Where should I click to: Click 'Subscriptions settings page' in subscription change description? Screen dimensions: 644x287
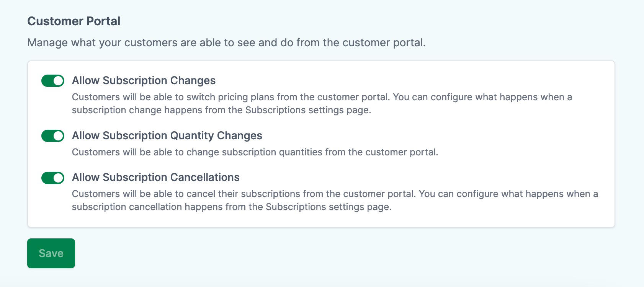308,110
